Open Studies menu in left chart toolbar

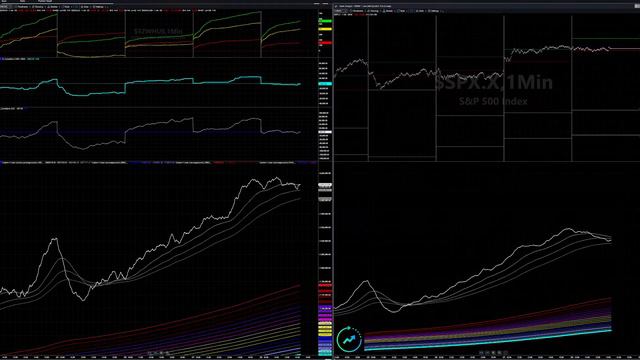pos(52,7)
